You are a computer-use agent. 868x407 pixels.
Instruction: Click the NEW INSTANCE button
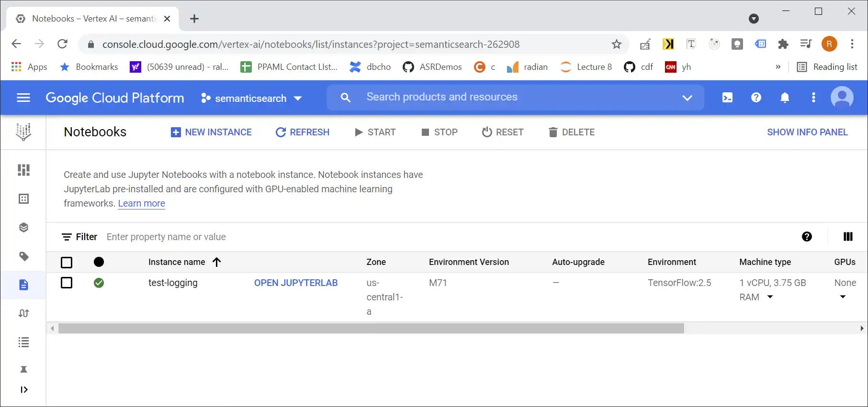click(211, 132)
